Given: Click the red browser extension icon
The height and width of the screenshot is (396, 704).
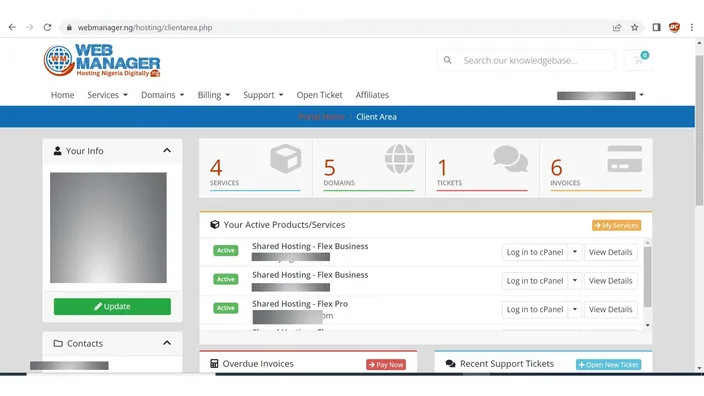Looking at the screenshot, I should click(674, 27).
